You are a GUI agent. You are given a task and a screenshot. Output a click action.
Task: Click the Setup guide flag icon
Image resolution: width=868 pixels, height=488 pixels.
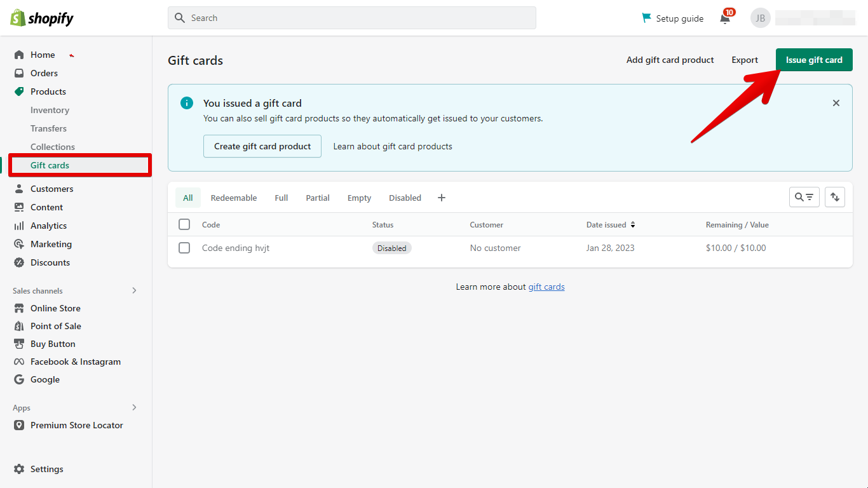coord(647,18)
